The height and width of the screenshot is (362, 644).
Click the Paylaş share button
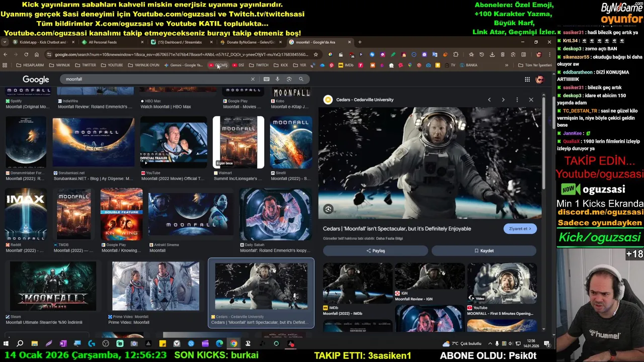point(375,250)
